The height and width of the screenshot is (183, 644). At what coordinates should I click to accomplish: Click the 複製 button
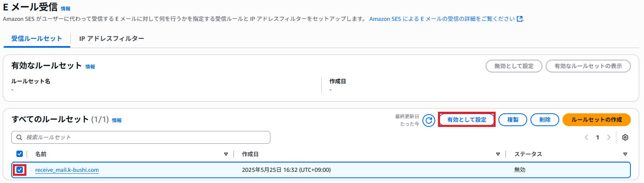click(x=513, y=120)
